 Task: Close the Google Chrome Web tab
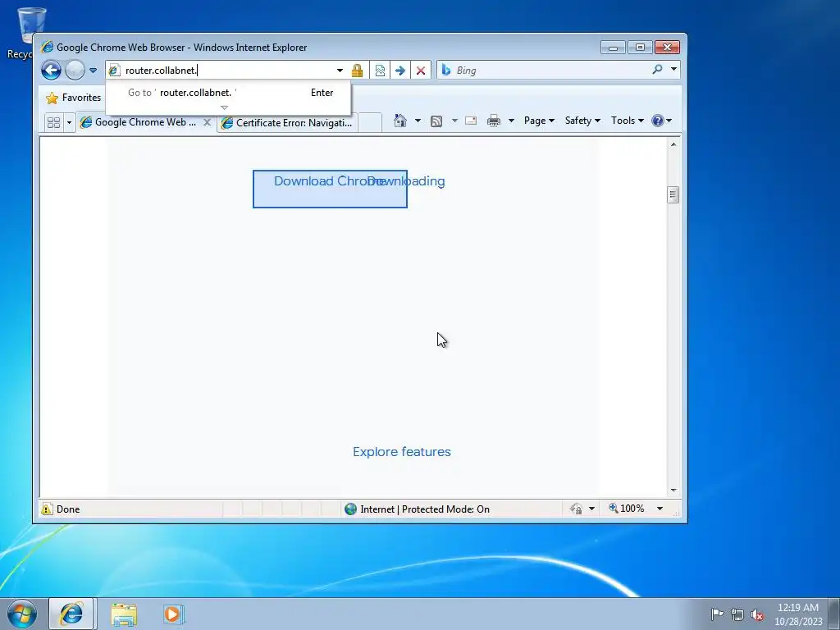pos(207,122)
